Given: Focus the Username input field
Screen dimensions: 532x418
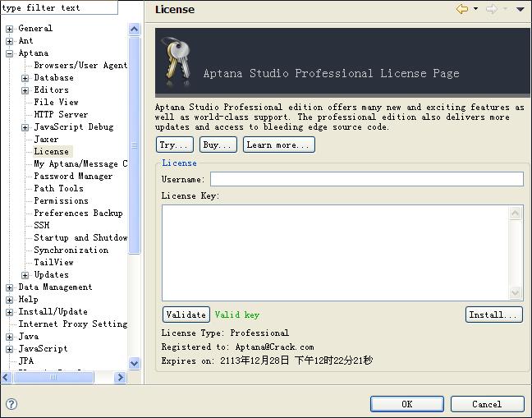Looking at the screenshot, I should point(367,179).
